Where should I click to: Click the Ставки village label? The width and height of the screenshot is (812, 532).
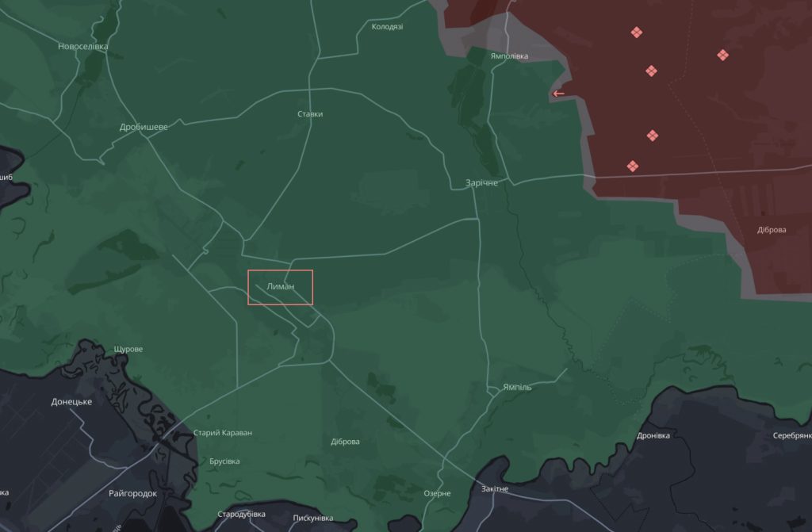[x=310, y=114]
